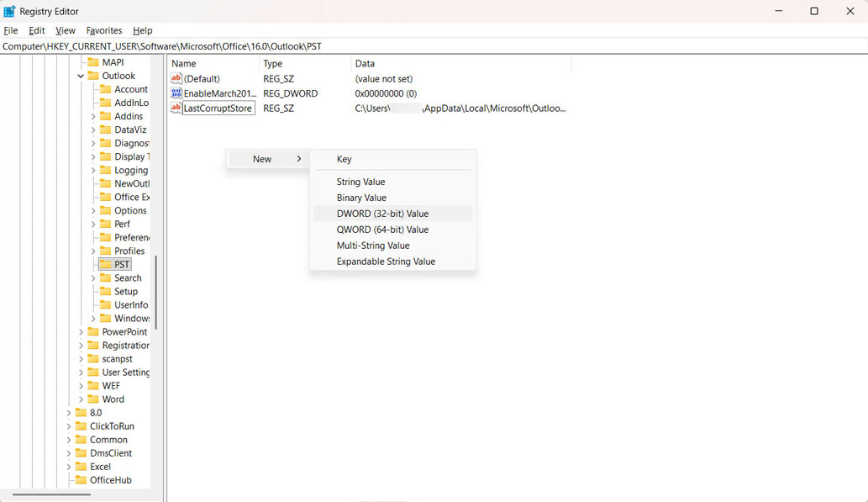Select the PST folder icon in tree
Viewport: 868px width, 502px height.
[x=105, y=264]
